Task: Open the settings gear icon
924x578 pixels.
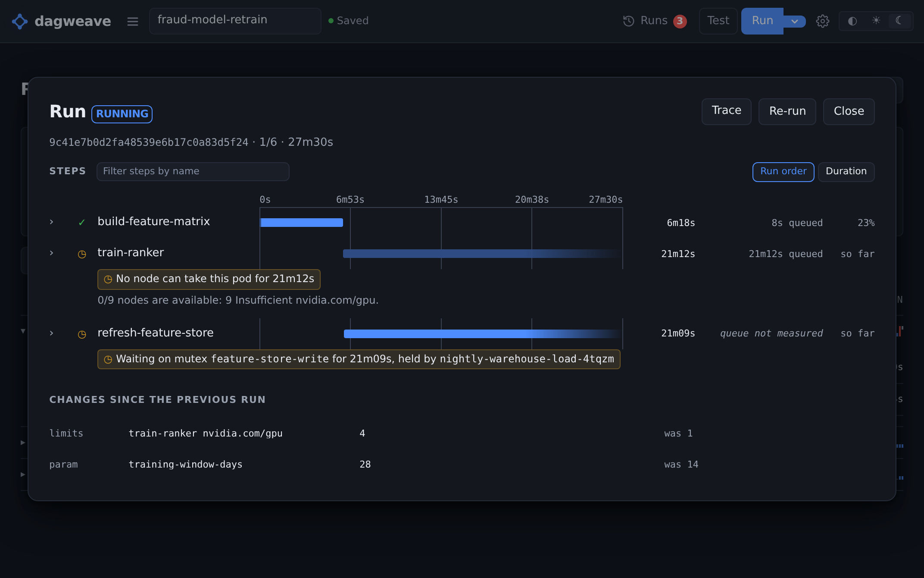Action: point(823,21)
